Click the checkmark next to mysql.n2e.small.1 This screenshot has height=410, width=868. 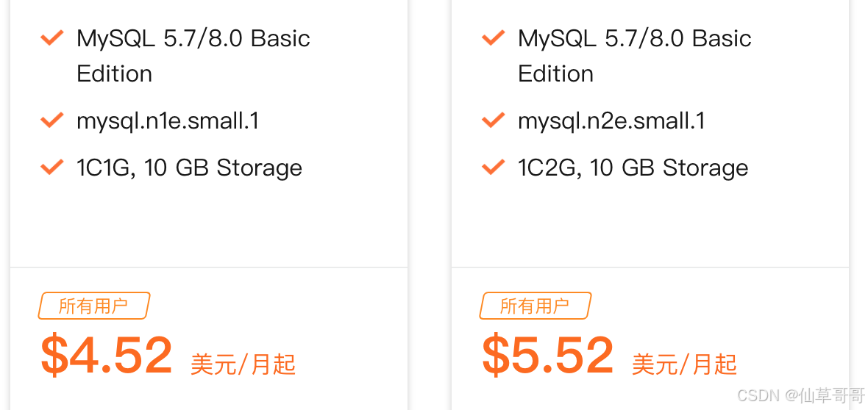493,120
